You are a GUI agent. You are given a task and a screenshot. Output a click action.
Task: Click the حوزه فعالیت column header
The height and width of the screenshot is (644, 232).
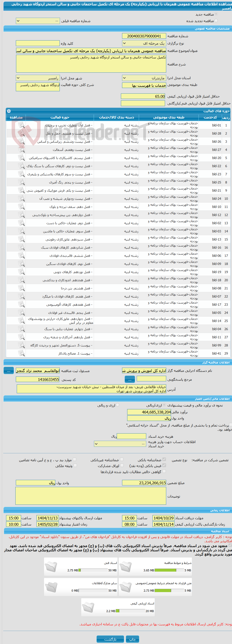(60, 117)
